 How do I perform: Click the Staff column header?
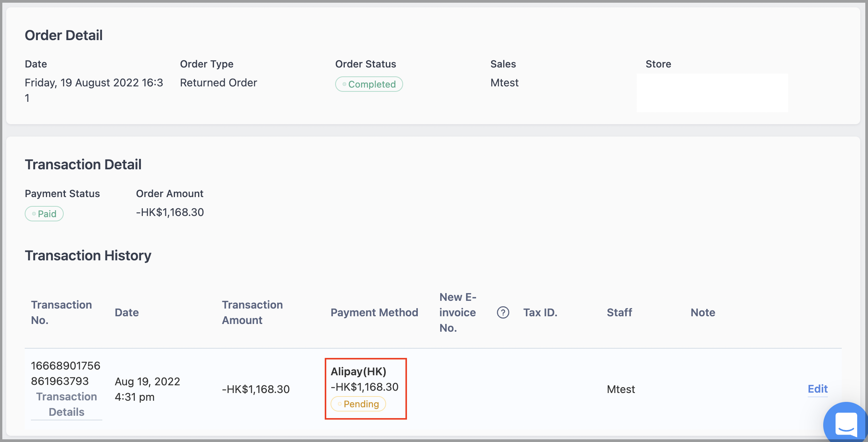(x=619, y=312)
